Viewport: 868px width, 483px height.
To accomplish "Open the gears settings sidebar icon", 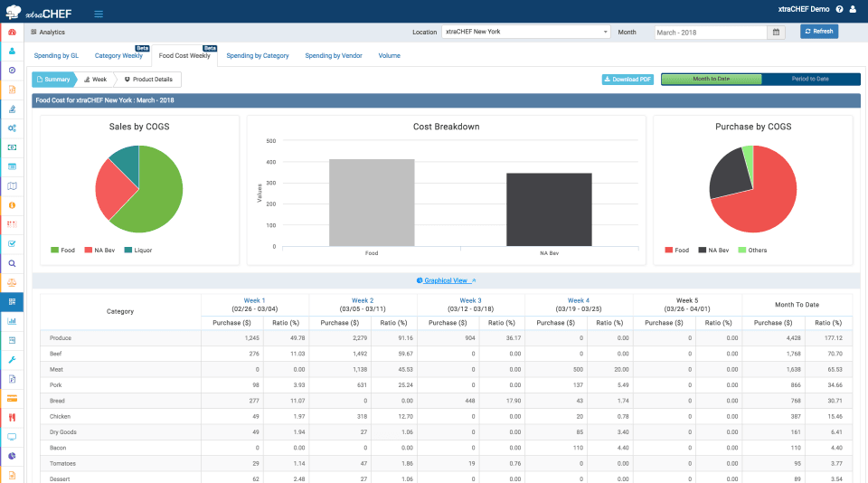I will (12, 128).
